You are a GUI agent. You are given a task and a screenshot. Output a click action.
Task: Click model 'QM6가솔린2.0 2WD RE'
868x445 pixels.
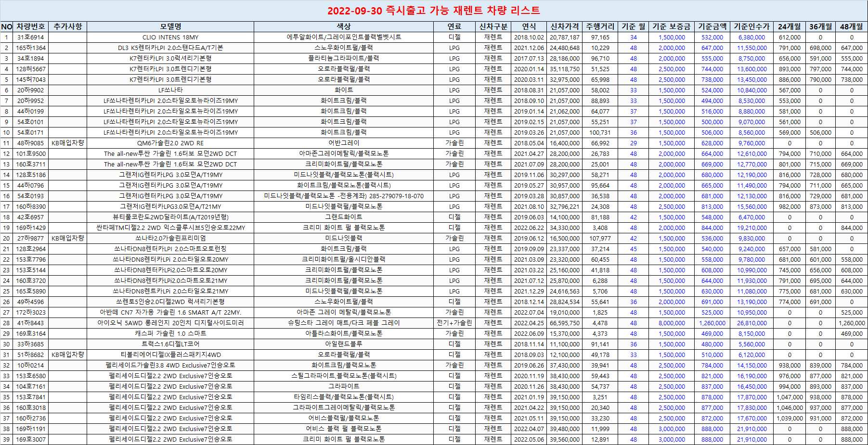pos(170,143)
